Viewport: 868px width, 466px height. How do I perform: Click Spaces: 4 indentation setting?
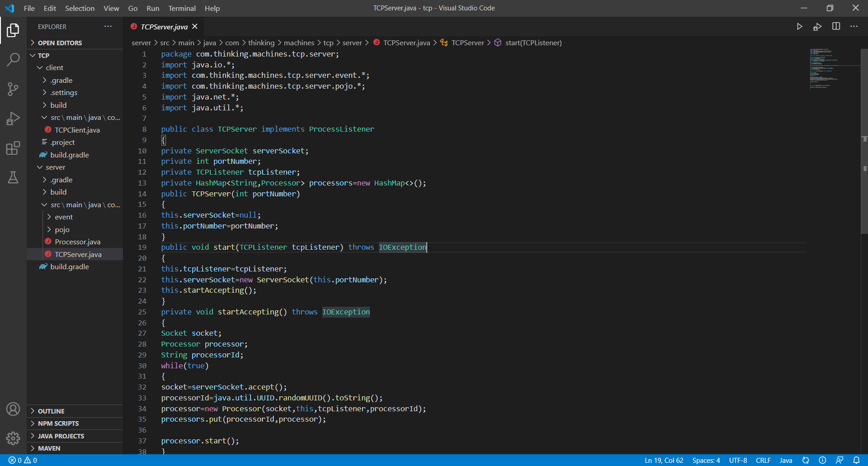click(706, 460)
